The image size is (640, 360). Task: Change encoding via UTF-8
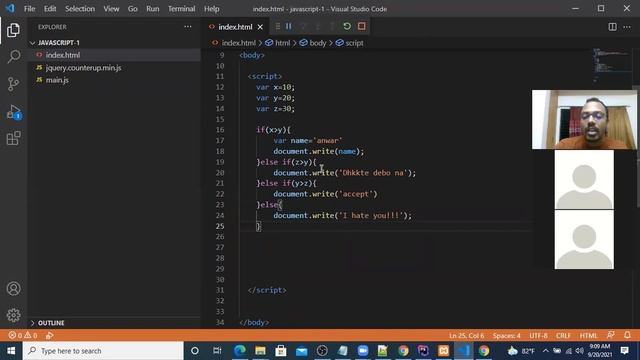point(538,336)
